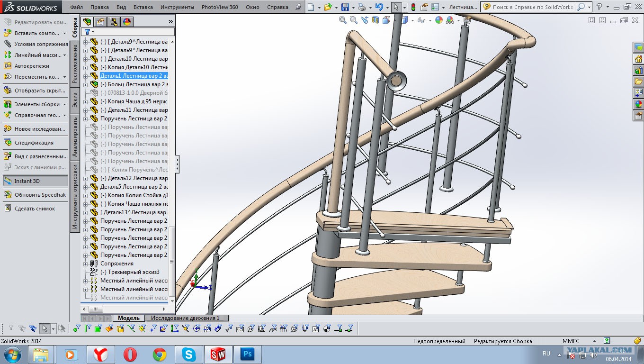Open the Вставить компоненты dropdown arrow

pos(65,33)
